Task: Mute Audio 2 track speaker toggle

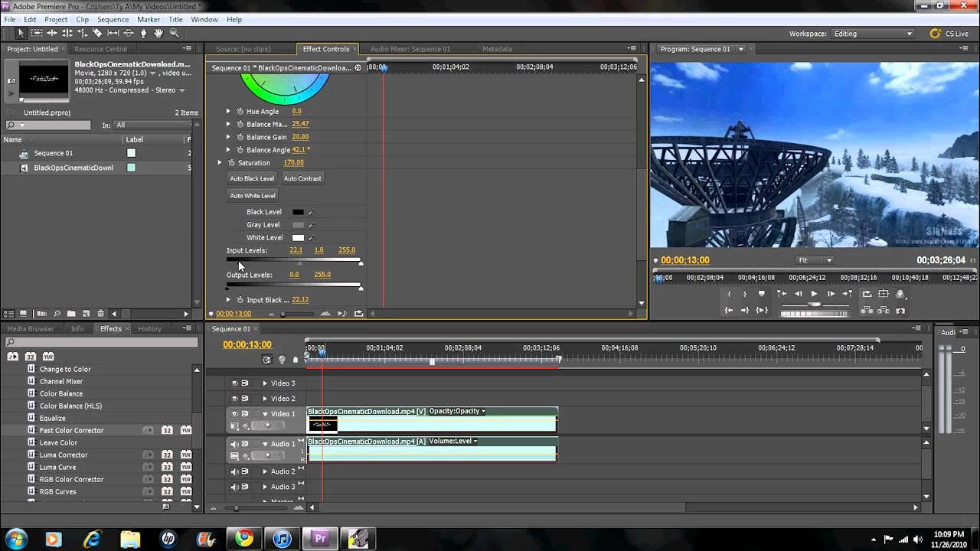Action: click(x=235, y=471)
